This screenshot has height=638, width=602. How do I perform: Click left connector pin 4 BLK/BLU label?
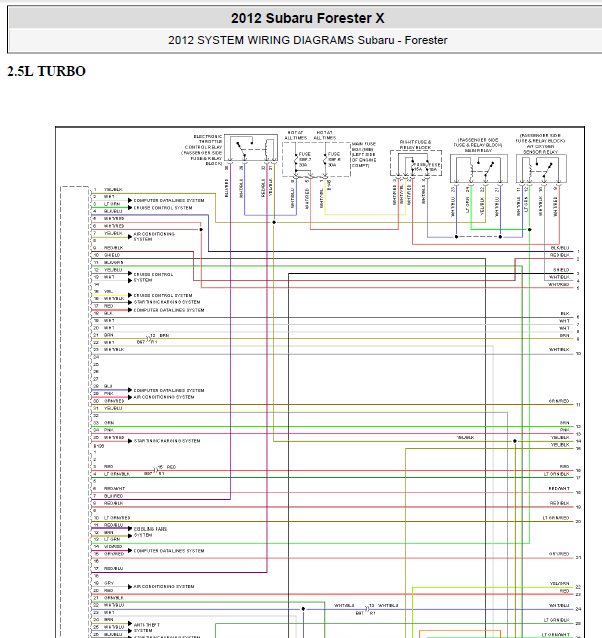pyautogui.click(x=113, y=212)
